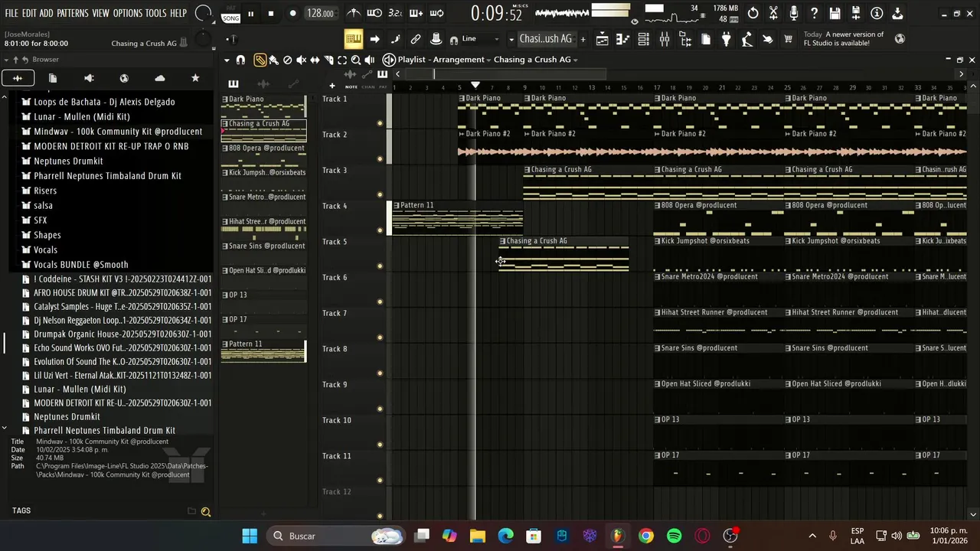
Task: Open the playlist options menu arrow
Action: coord(227,60)
